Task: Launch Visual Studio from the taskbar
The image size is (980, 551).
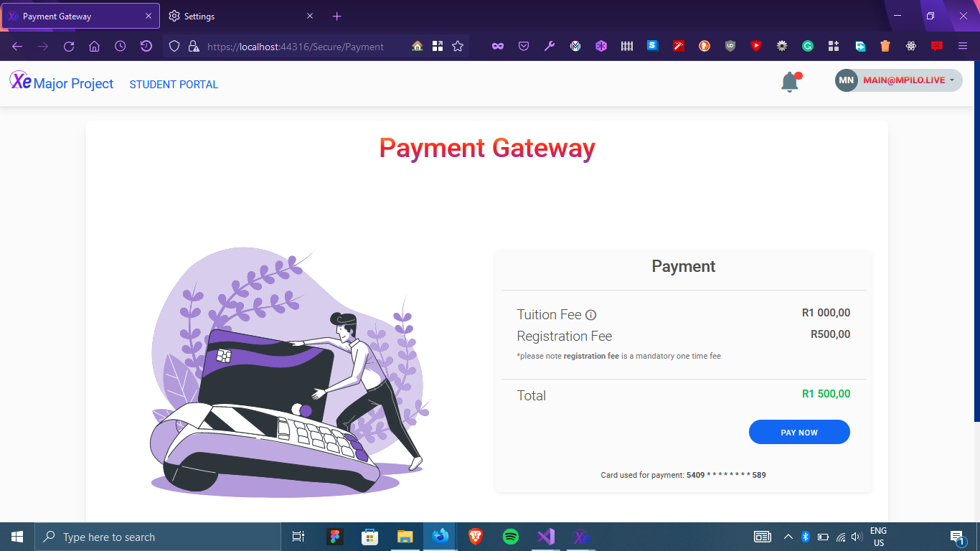Action: pyautogui.click(x=546, y=537)
